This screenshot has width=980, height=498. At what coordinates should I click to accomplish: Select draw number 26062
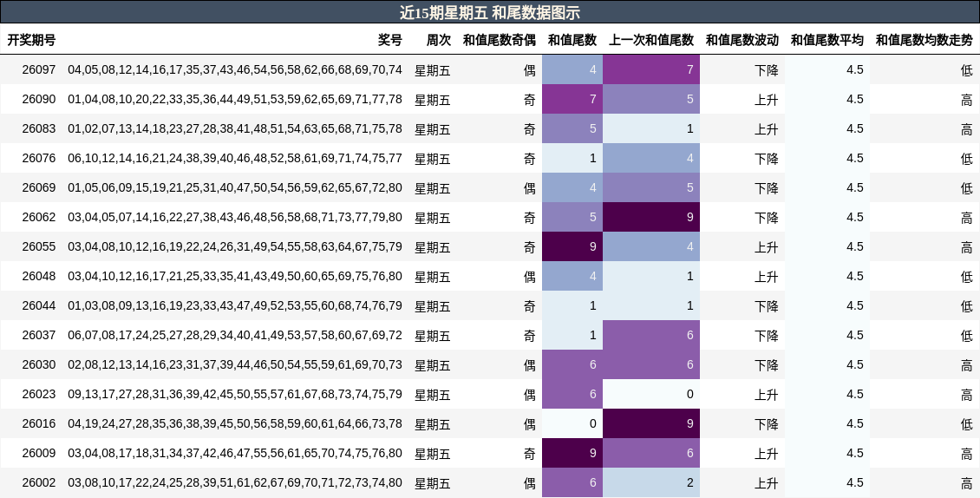(39, 217)
